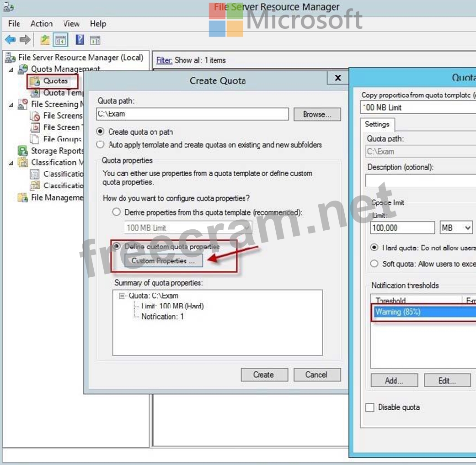The image size is (476, 465).
Task: Open the Copy properties from quota template combo box
Action: pos(418,107)
